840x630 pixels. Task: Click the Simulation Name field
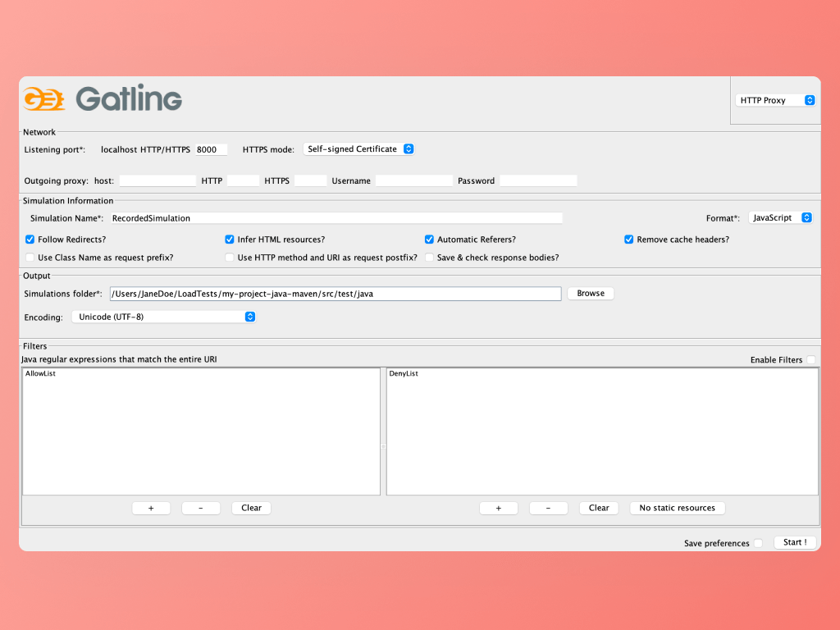(x=336, y=218)
